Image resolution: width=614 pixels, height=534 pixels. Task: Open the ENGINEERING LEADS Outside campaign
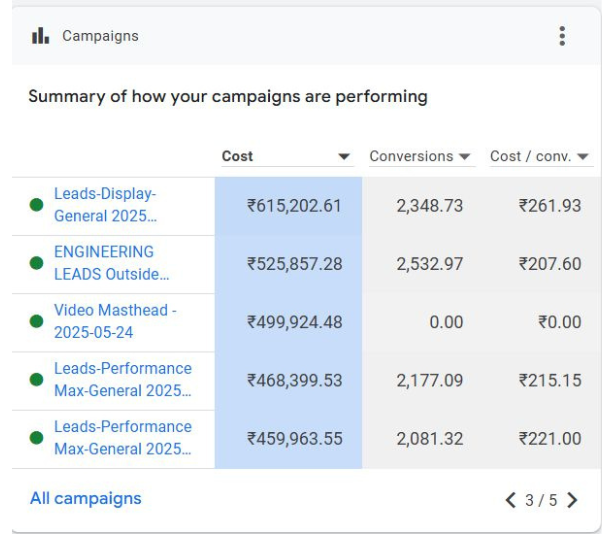[111, 263]
